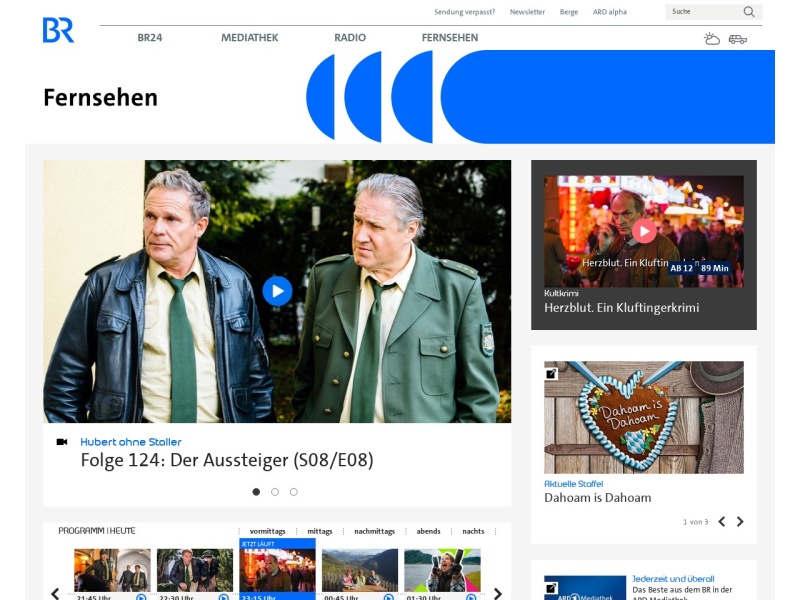Screen dimensions: 800x600
Task: Click the AB 12 age rating badge
Action: 681,268
